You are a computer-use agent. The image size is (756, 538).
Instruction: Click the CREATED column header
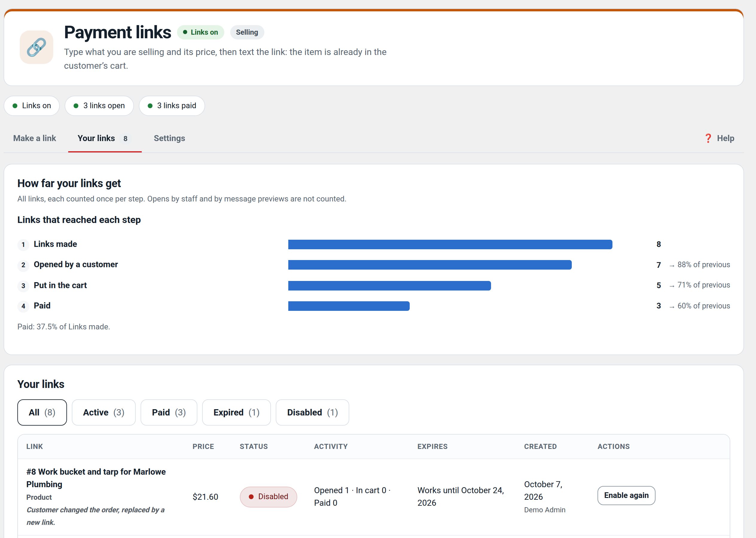point(540,446)
